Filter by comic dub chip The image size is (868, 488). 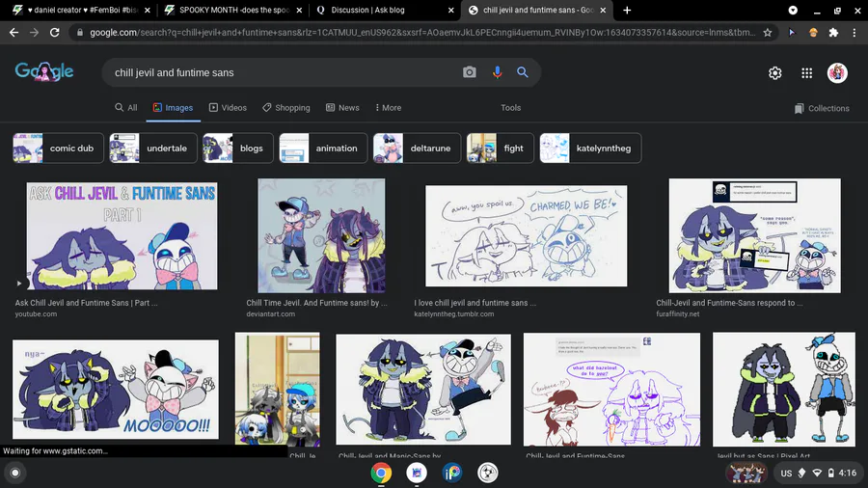pyautogui.click(x=58, y=149)
